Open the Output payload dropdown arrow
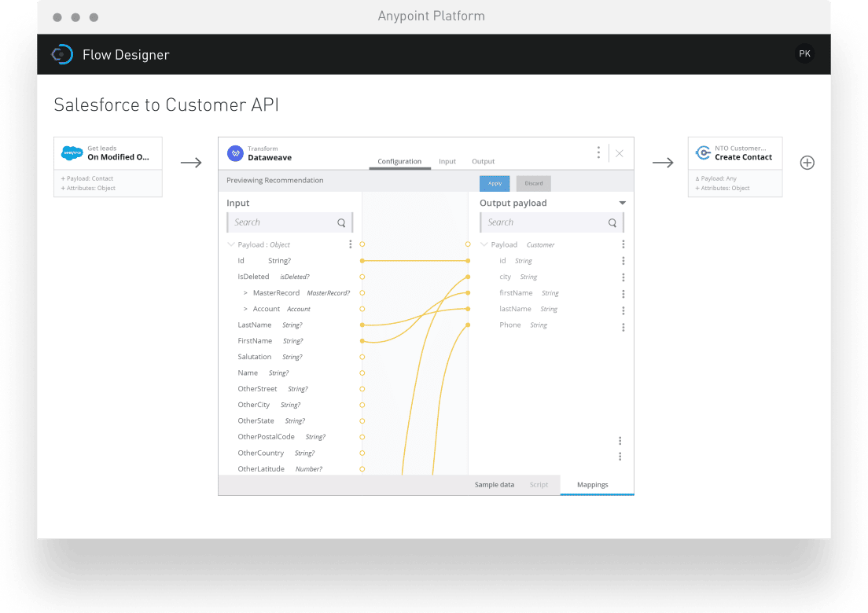The image size is (868, 613). 622,203
